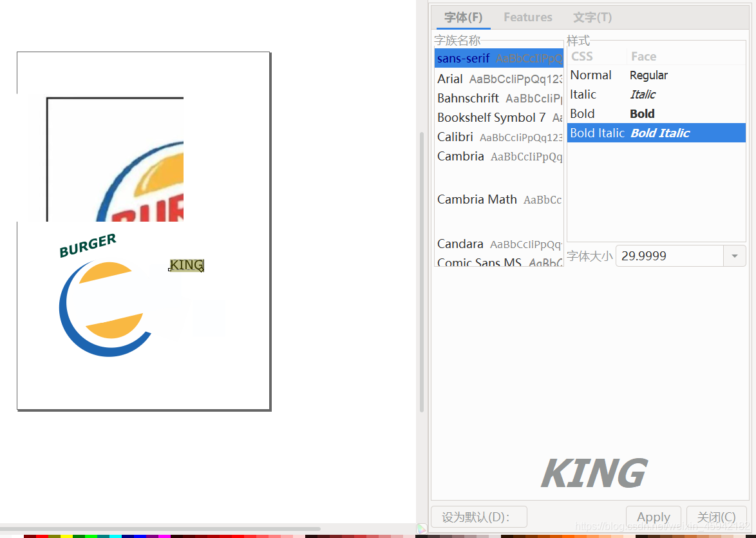The height and width of the screenshot is (538, 756).
Task: Select the Cambria font row
Action: [499, 157]
